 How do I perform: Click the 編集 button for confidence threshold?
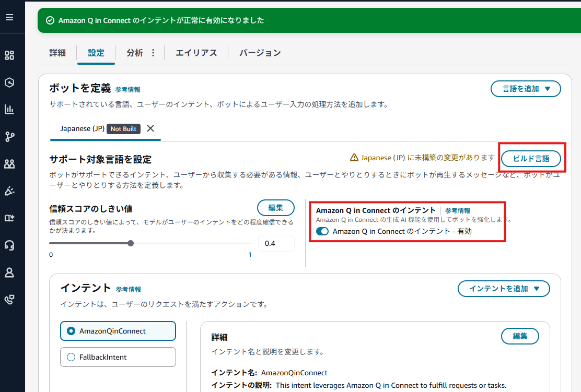click(275, 208)
